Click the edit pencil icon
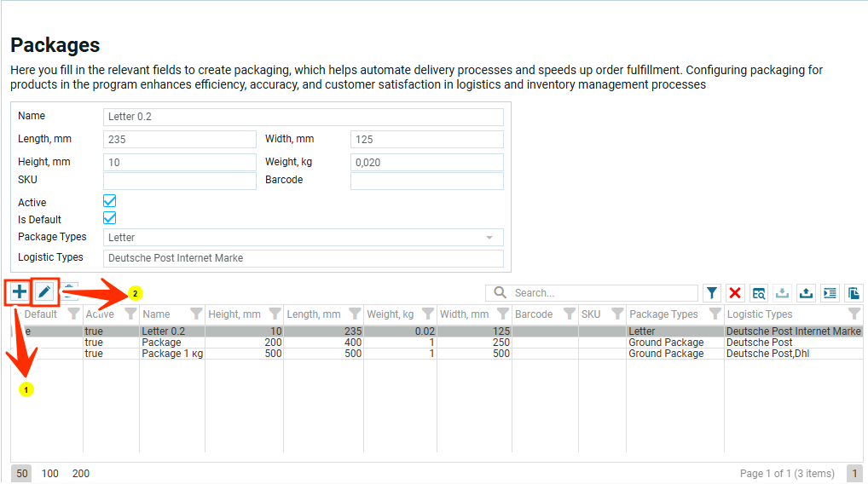868x484 pixels. (x=44, y=292)
